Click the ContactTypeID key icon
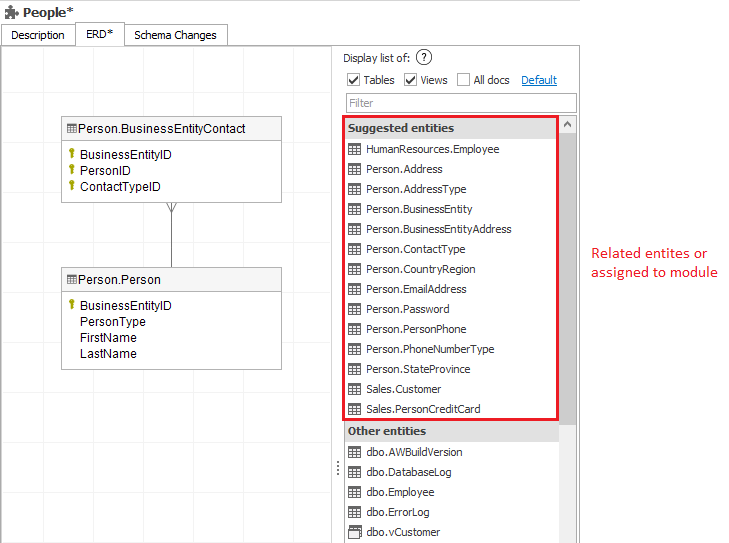Screen dimensions: 729x543 [x=71, y=187]
